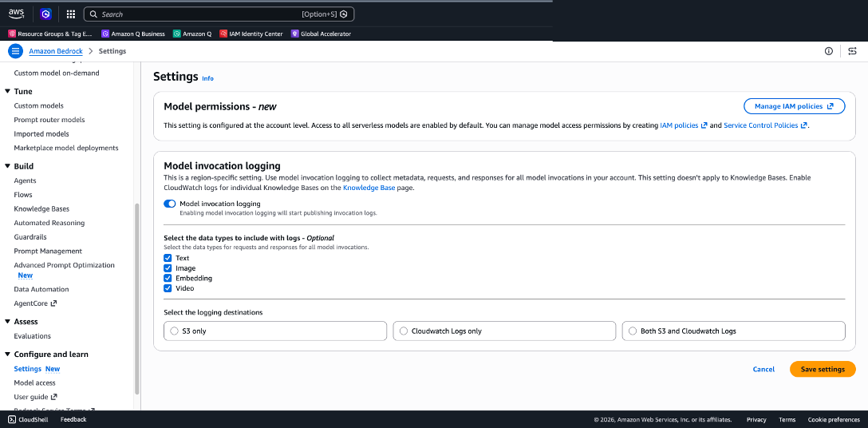Open the Global Accelerator bookmark
This screenshot has width=868, height=428.
[x=321, y=34]
